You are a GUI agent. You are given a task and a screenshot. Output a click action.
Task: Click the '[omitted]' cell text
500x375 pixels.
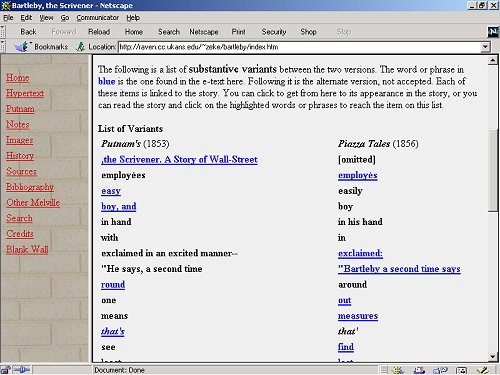click(357, 160)
